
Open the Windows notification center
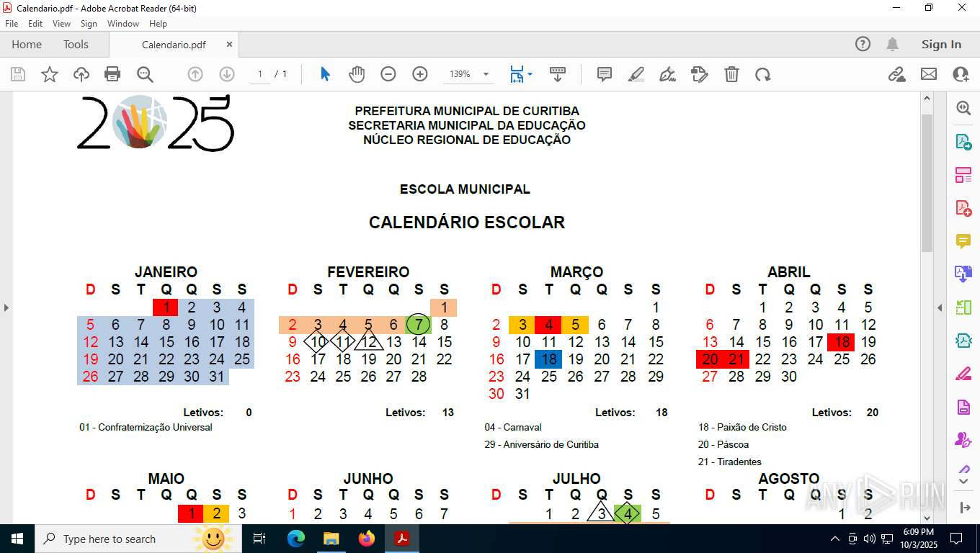tap(956, 539)
